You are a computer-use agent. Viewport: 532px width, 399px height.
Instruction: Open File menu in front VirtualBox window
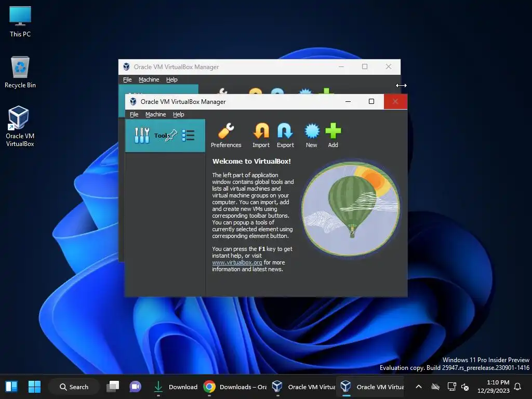tap(134, 114)
